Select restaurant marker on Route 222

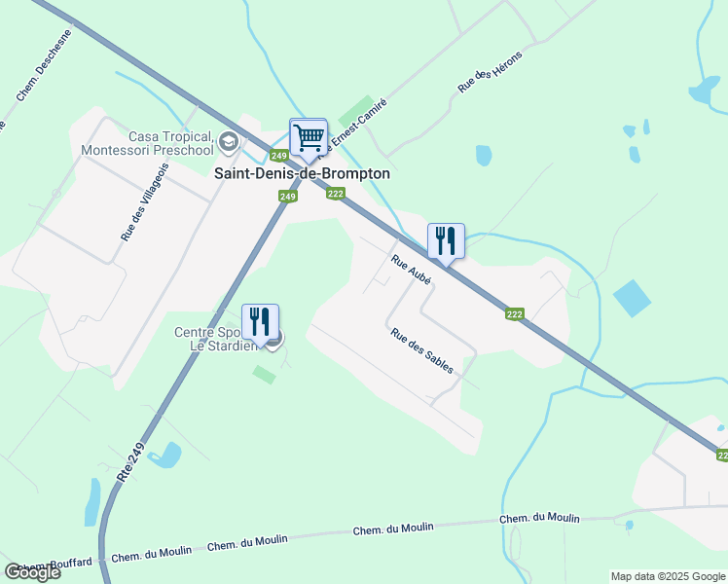tap(446, 242)
